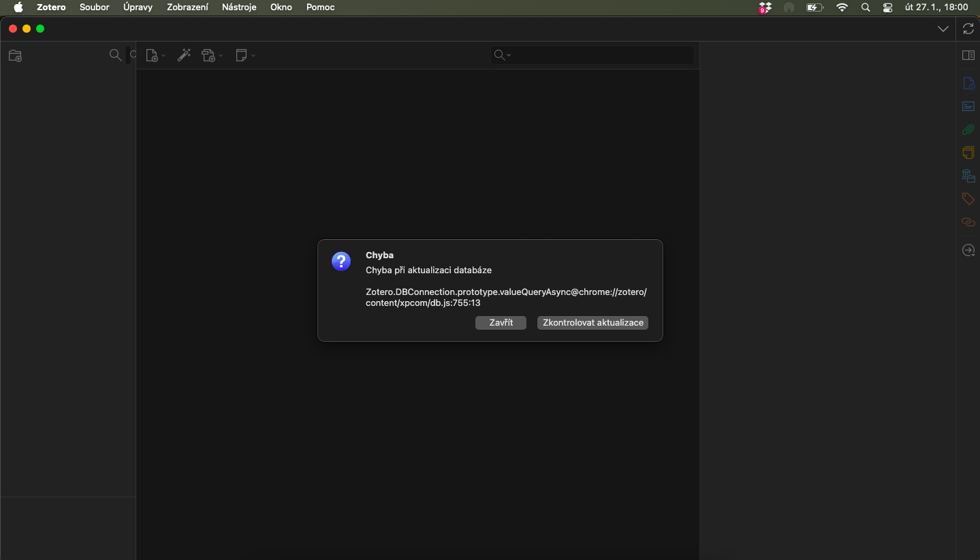Open the Wi-Fi status menu

(x=842, y=7)
